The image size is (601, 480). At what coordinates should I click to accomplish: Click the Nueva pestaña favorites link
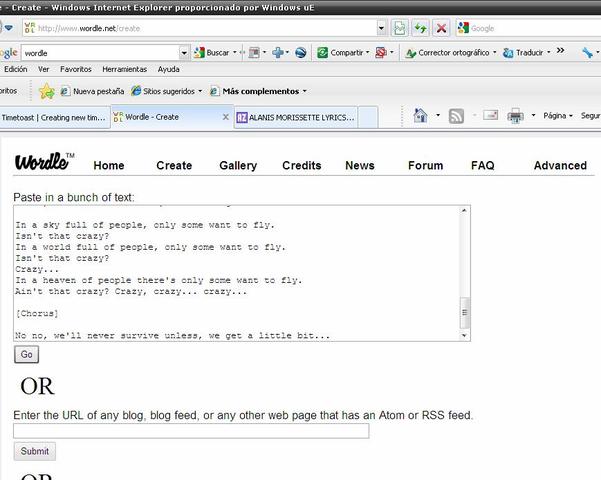[92, 91]
